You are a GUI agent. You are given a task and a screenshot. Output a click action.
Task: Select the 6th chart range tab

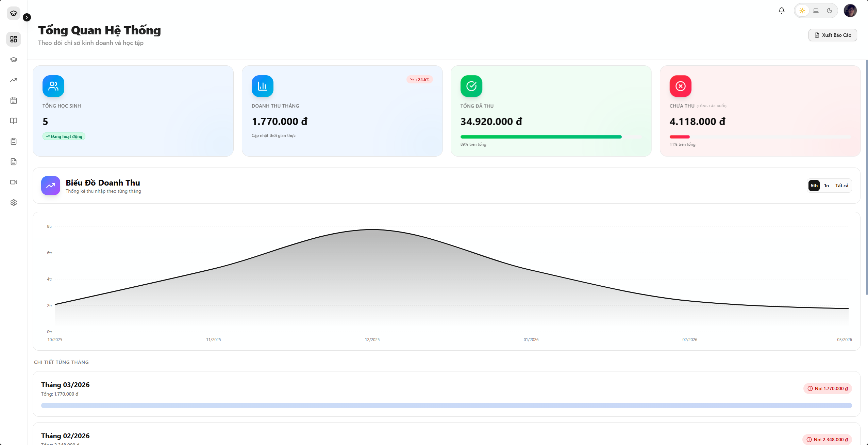[814, 186]
